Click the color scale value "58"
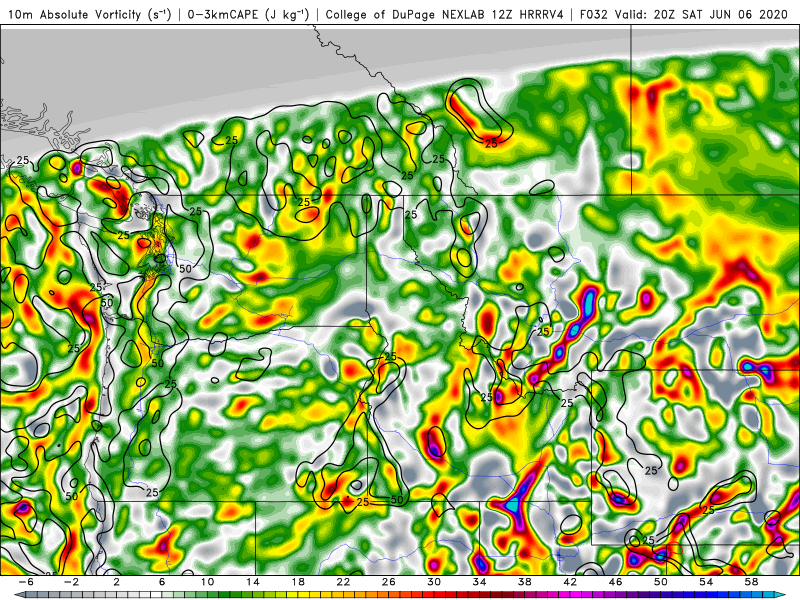The image size is (800, 600). coord(751,582)
